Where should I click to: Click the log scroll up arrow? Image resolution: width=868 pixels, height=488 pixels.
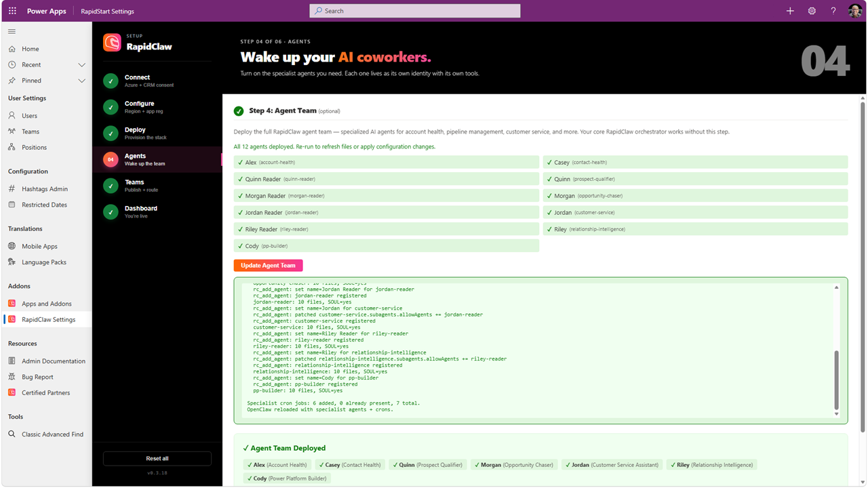836,287
